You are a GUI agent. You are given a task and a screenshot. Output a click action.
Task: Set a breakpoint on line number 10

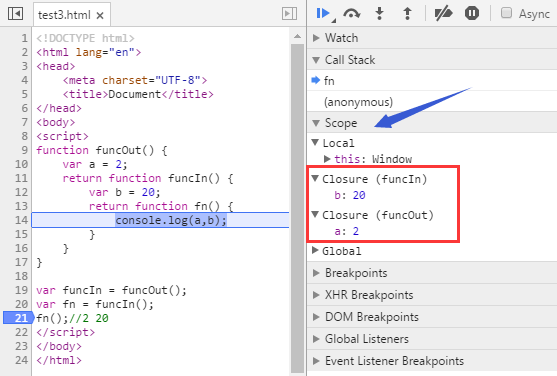click(21, 164)
